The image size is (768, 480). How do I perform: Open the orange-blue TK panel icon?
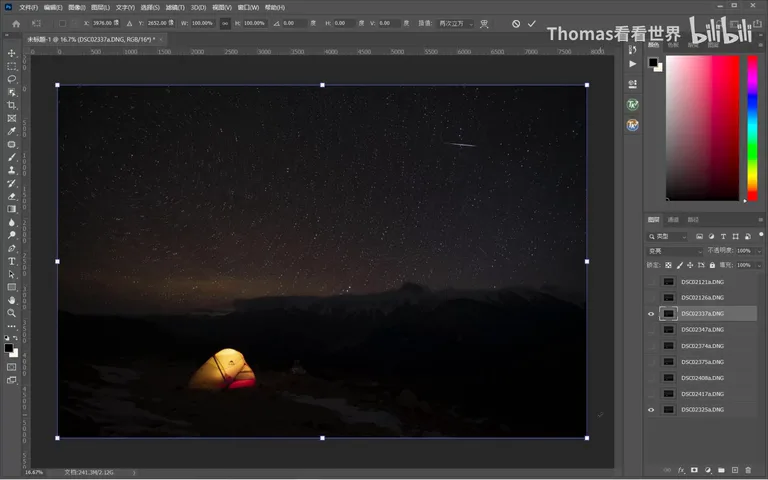632,125
